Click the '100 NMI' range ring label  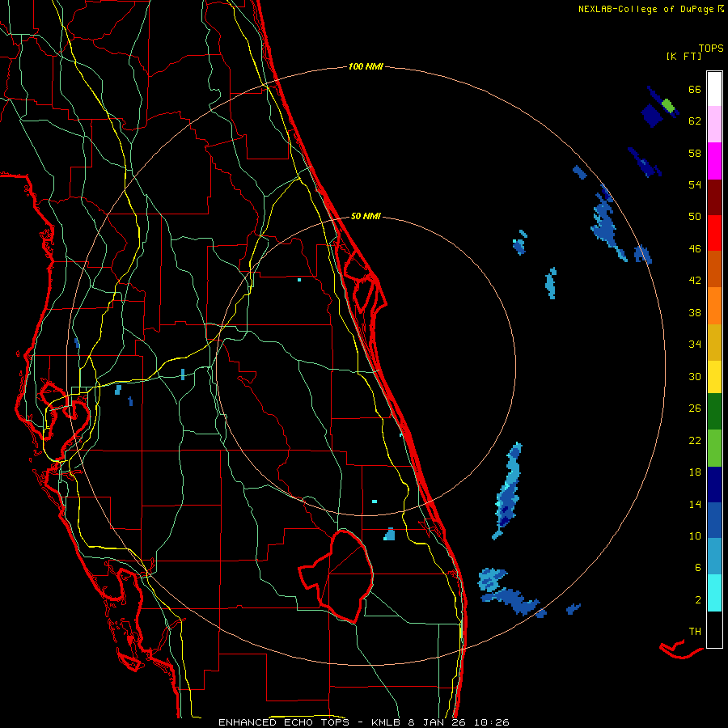pos(366,67)
